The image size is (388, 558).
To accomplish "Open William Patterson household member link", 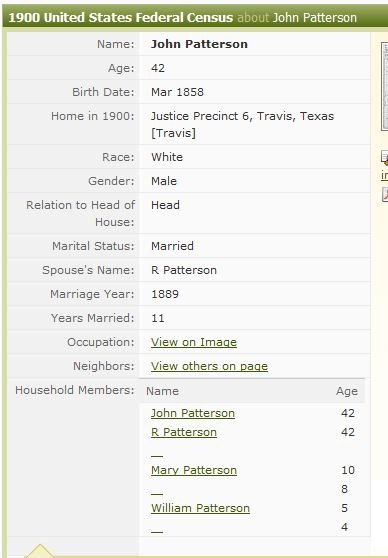I will coord(200,508).
